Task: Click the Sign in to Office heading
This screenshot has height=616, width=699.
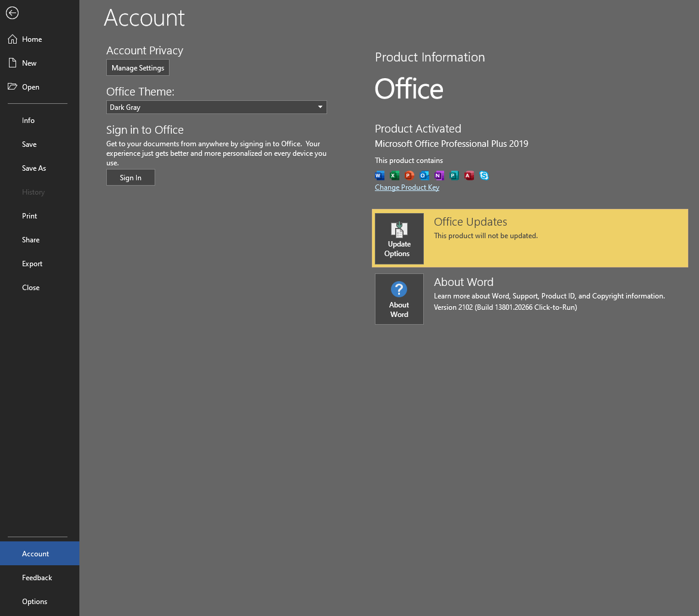Action: tap(145, 130)
